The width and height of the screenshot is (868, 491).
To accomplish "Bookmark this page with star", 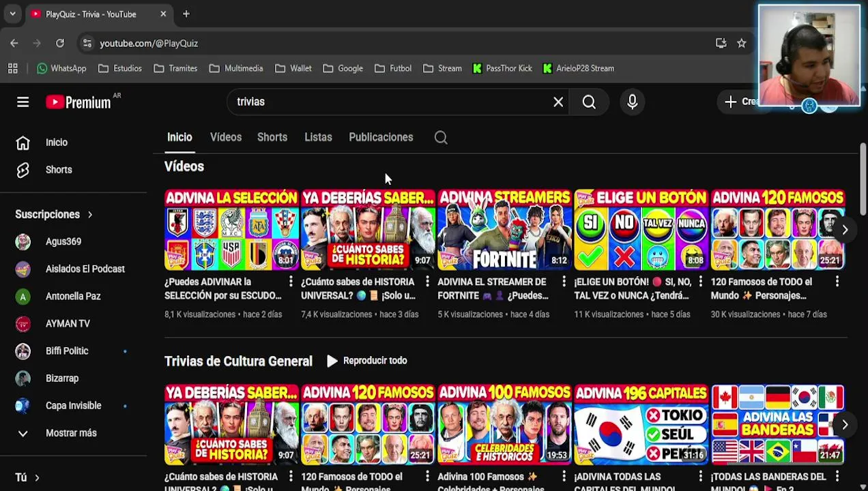I will pos(742,43).
